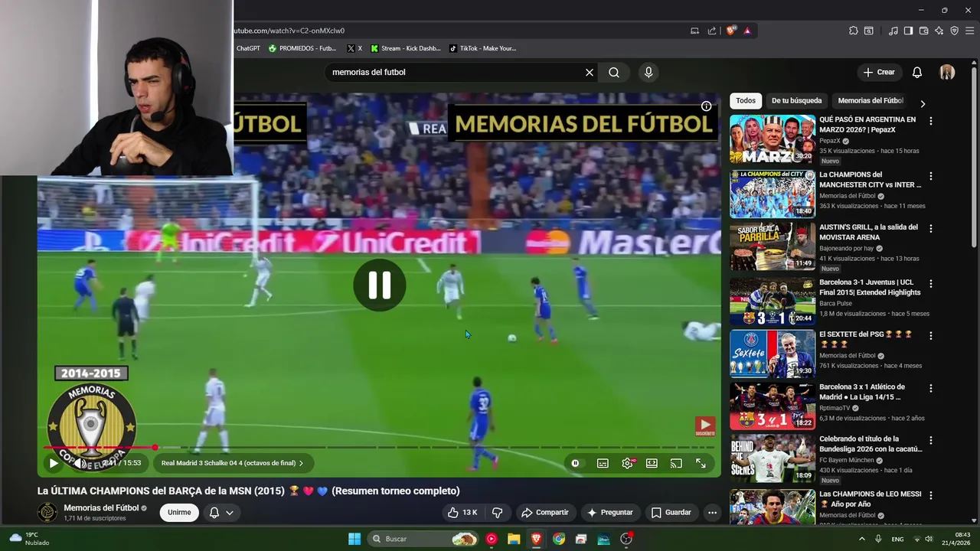
Task: Click the Brave Rewards triangle icon
Action: tap(747, 31)
